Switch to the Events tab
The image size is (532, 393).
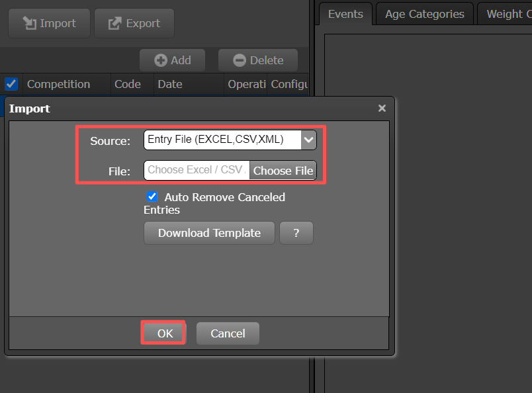tap(345, 14)
